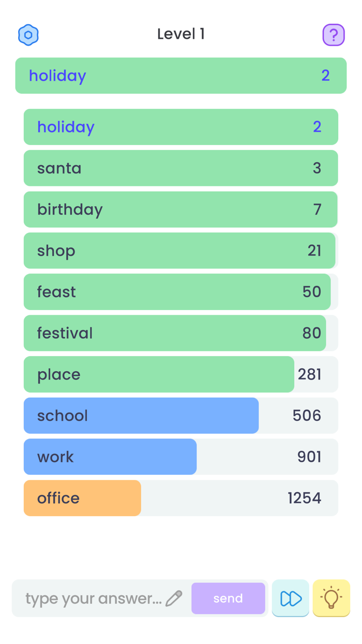Click the orange office guess bar
Viewport: 362px width, 644px height.
click(82, 497)
